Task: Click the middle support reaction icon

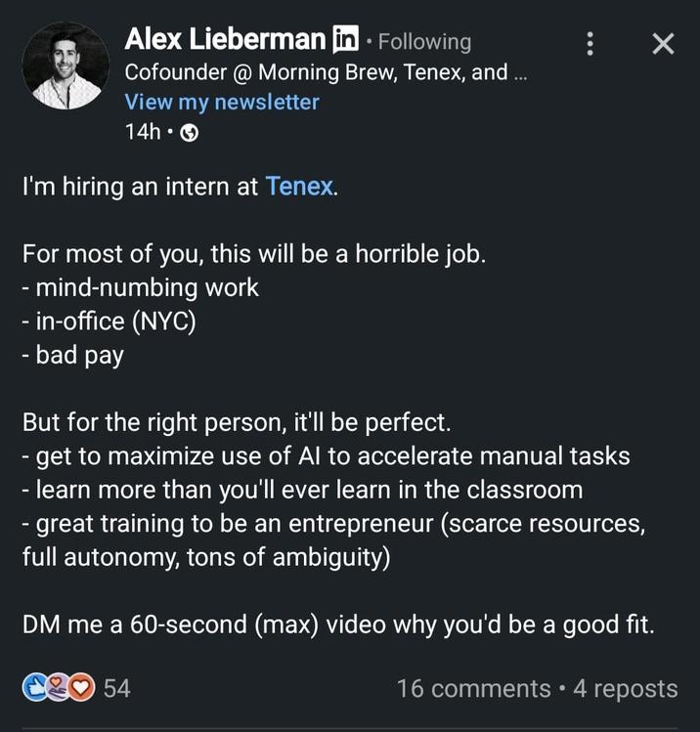Action: (56, 688)
